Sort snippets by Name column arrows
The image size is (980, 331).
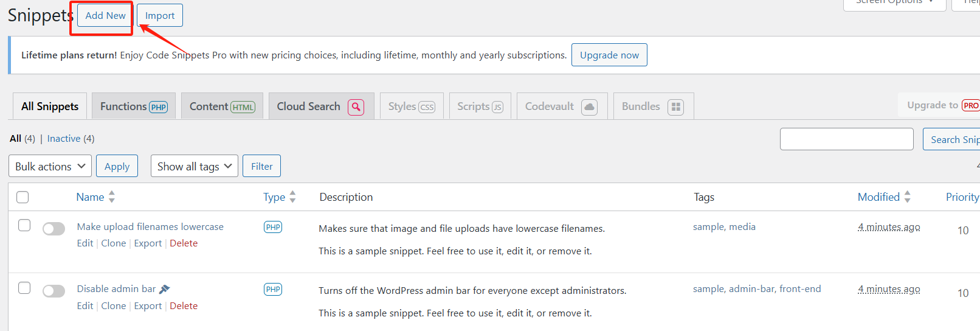(111, 197)
